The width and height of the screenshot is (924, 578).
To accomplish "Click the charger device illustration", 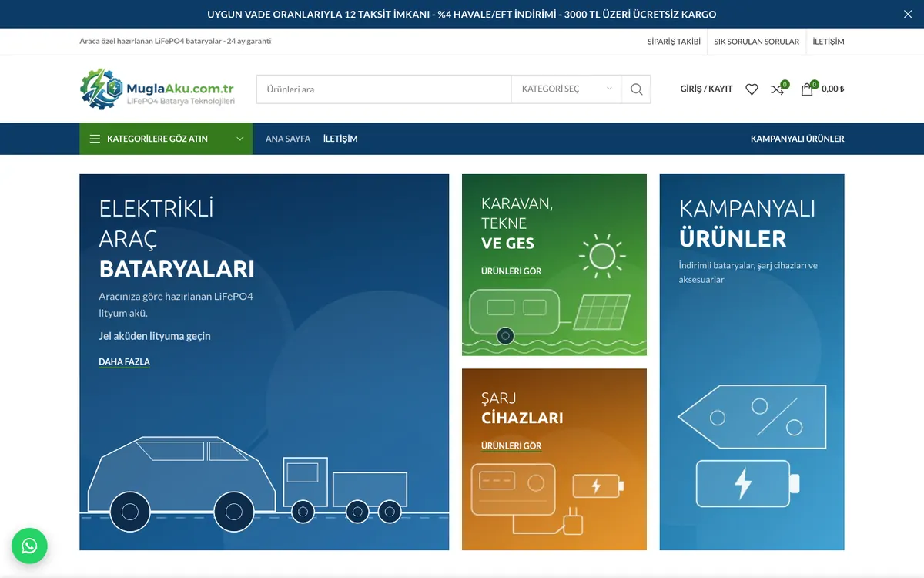I will 528,499.
